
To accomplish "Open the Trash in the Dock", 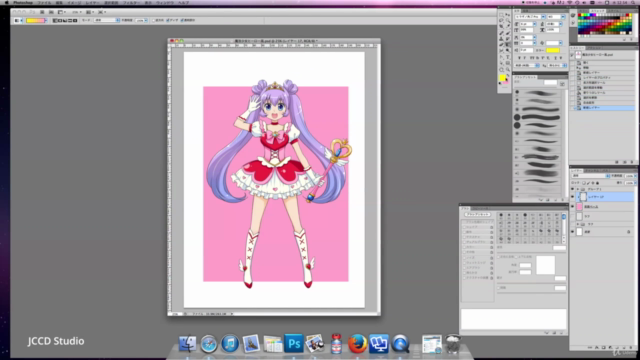I will 453,343.
